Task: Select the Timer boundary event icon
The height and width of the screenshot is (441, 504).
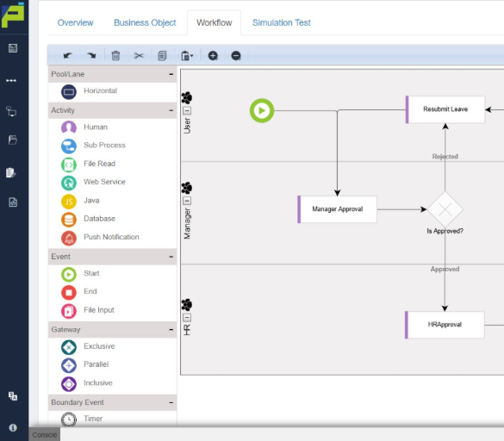Action: [x=69, y=419]
